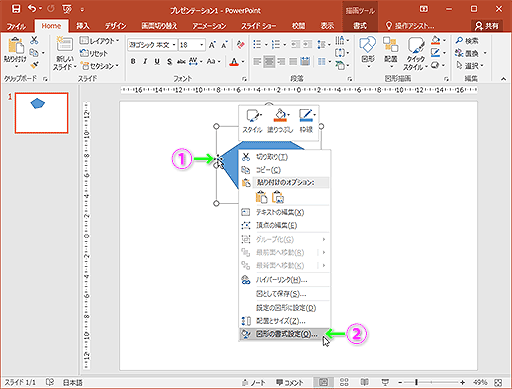
Task: Increase font size with large A icon
Action: 212,45
